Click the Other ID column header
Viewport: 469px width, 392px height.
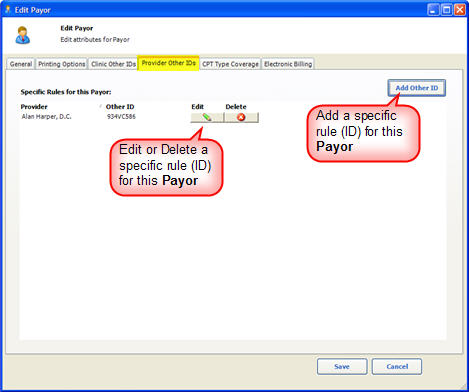(120, 107)
